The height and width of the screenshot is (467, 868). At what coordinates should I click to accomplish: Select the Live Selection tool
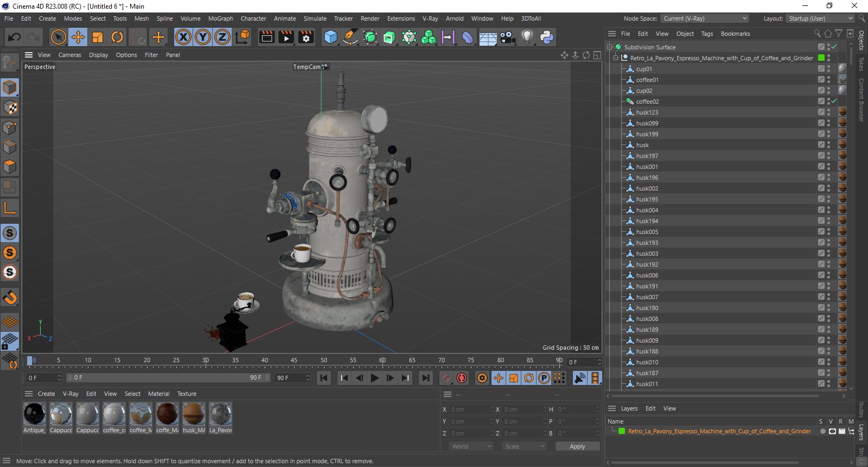coord(58,37)
